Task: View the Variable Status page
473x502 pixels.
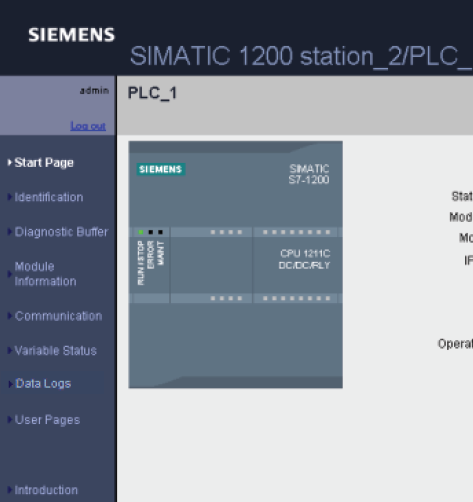Action: coord(56,351)
